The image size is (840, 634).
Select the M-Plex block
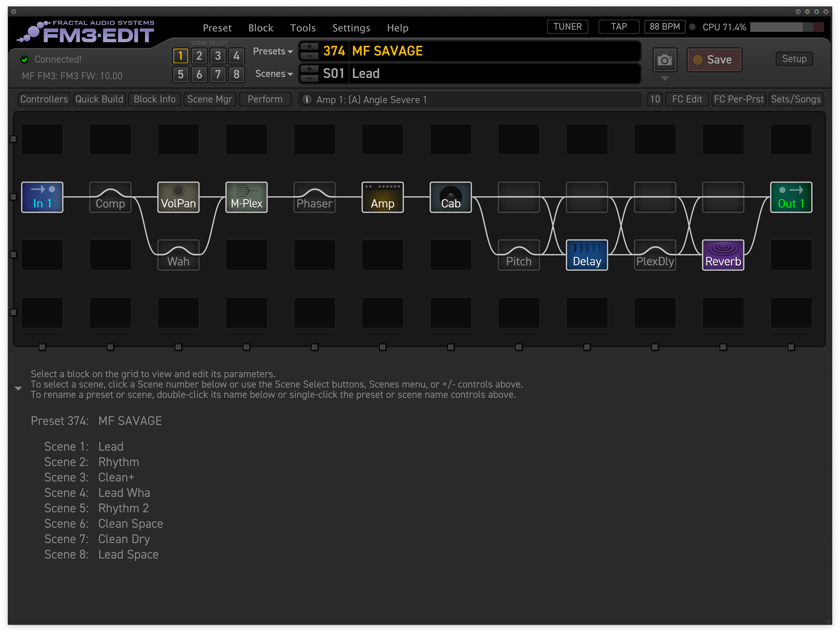click(246, 197)
